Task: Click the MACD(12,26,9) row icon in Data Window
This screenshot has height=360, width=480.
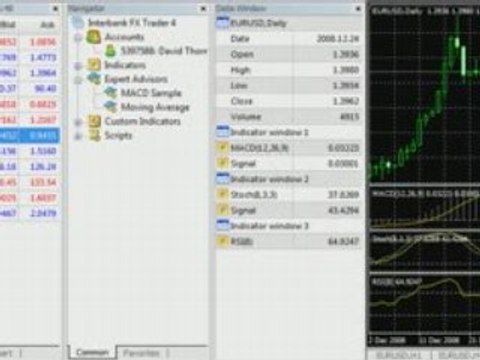Action: click(x=222, y=148)
